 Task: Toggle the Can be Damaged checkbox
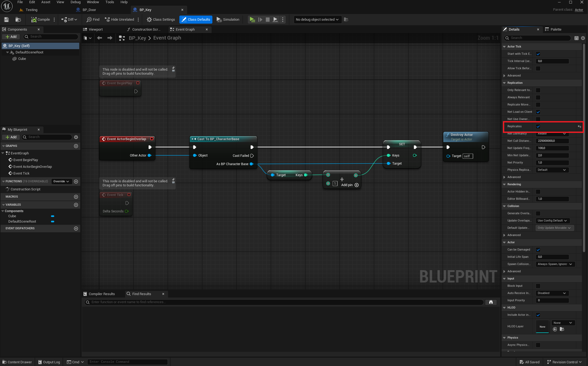(x=538, y=250)
